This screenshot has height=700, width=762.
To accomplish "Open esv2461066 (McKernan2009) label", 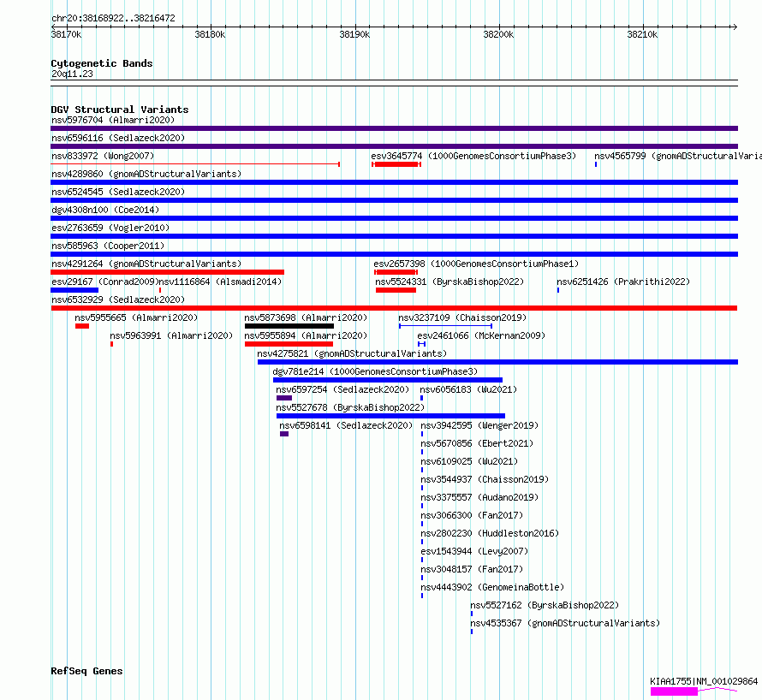I will (x=481, y=335).
